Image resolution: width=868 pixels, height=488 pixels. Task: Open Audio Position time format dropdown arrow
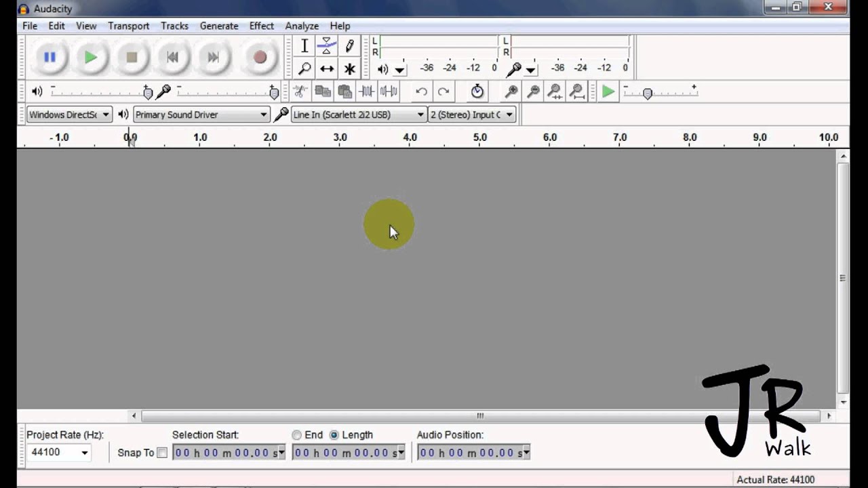click(526, 453)
